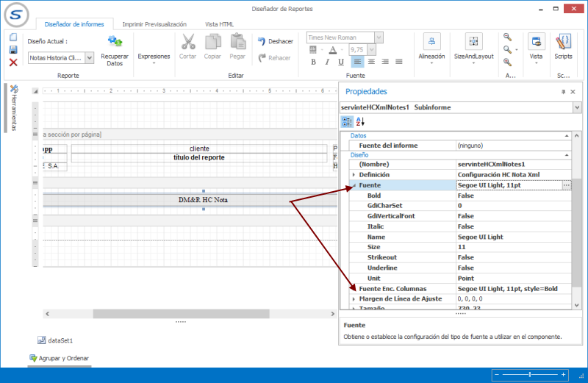Toggle Underline formatting in Fuente group
Image resolution: width=588 pixels, height=383 pixels.
click(341, 62)
